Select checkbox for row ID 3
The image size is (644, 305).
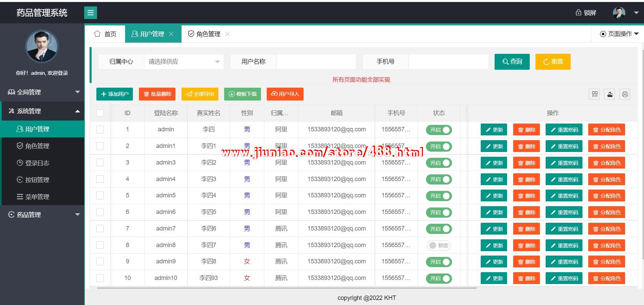coord(100,162)
